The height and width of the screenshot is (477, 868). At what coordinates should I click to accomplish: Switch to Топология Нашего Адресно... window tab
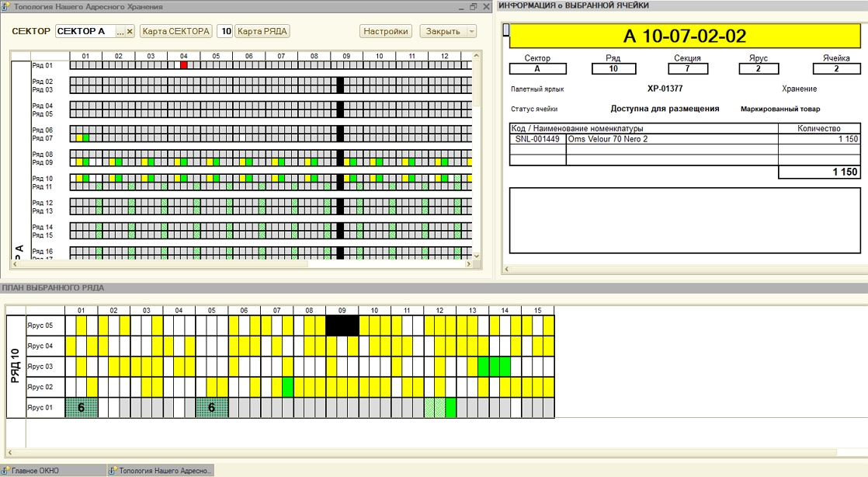click(161, 470)
